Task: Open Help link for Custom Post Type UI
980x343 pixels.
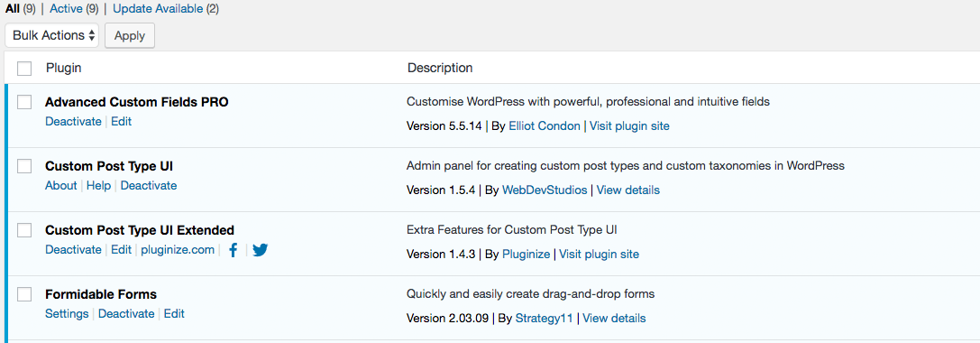Action: point(99,185)
